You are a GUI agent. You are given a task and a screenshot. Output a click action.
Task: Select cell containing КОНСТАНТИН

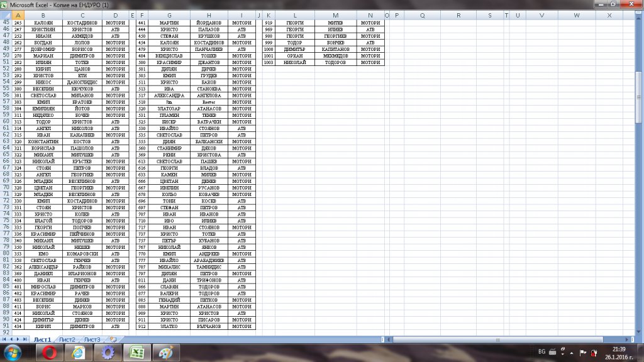tap(43, 141)
